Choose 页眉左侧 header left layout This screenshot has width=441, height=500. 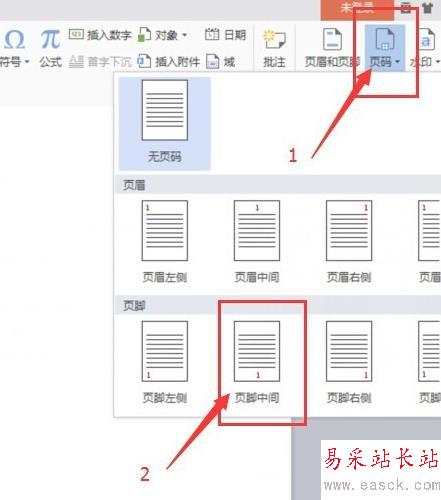(165, 242)
